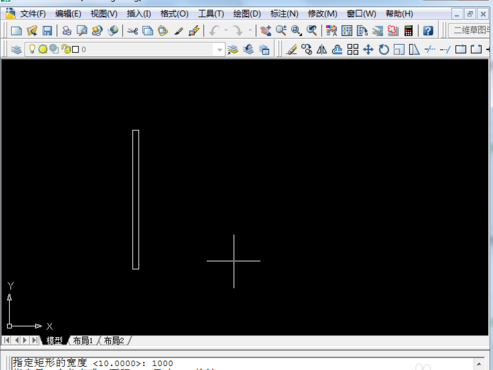Open Sheet Set Manager icon

(x=378, y=31)
